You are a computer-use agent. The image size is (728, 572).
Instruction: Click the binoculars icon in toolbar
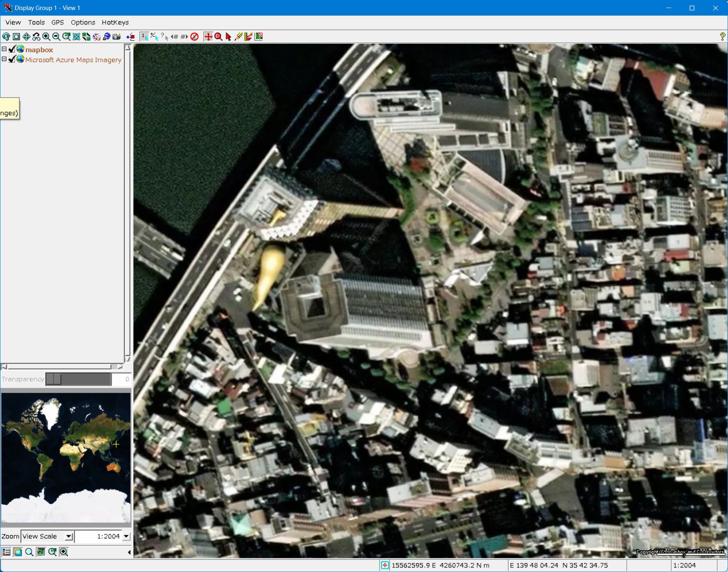(36, 37)
